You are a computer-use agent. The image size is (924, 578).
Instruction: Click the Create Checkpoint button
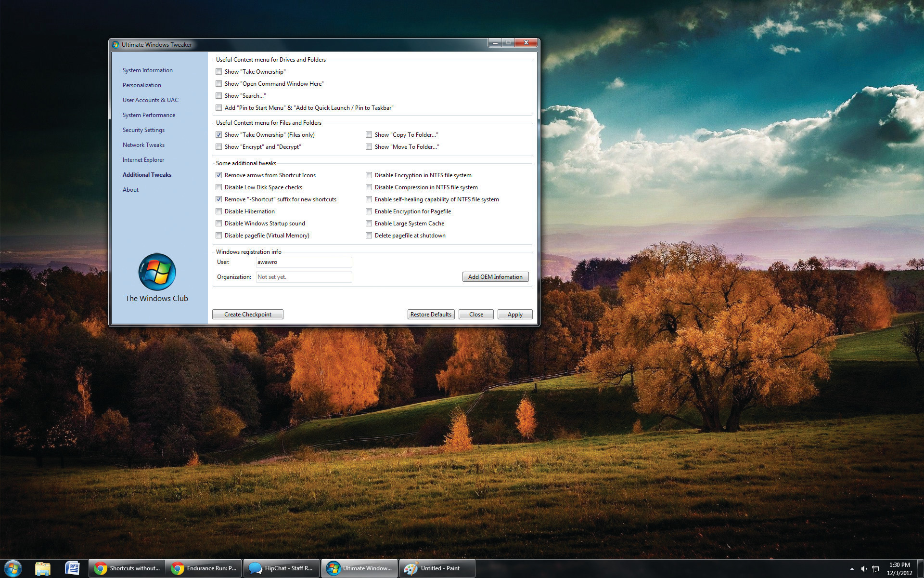click(247, 315)
